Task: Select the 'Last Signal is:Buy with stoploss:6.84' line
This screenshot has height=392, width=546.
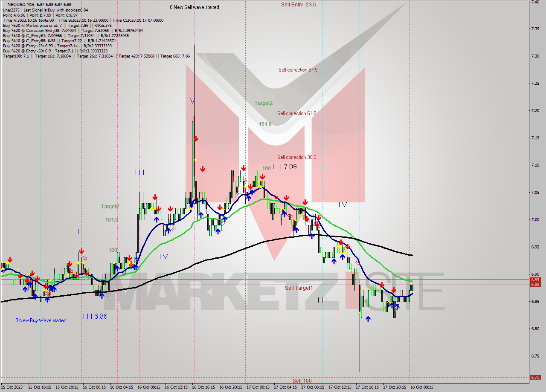Action: click(x=55, y=10)
